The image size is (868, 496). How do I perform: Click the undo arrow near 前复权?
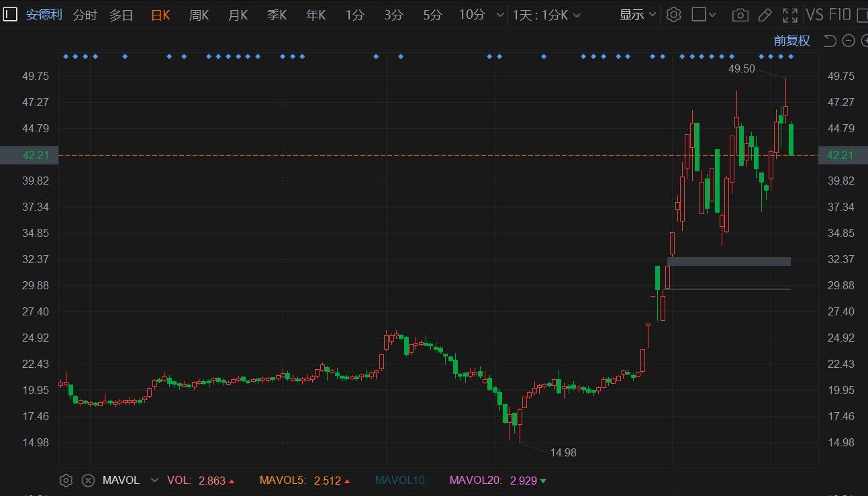(x=830, y=41)
